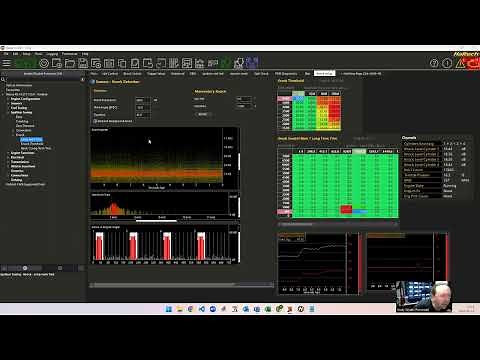
Task: Expand the Engine Configuration tree node
Action: pyautogui.click(x=8, y=99)
